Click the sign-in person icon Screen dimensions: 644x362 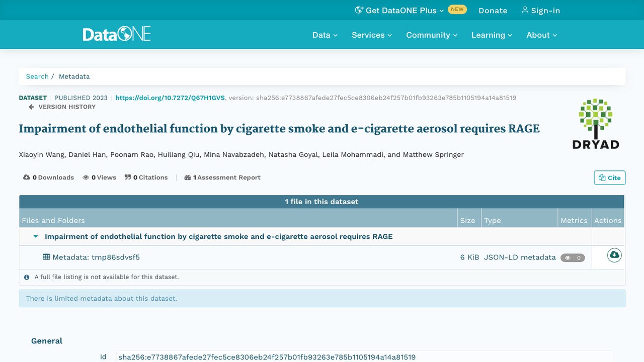525,10
